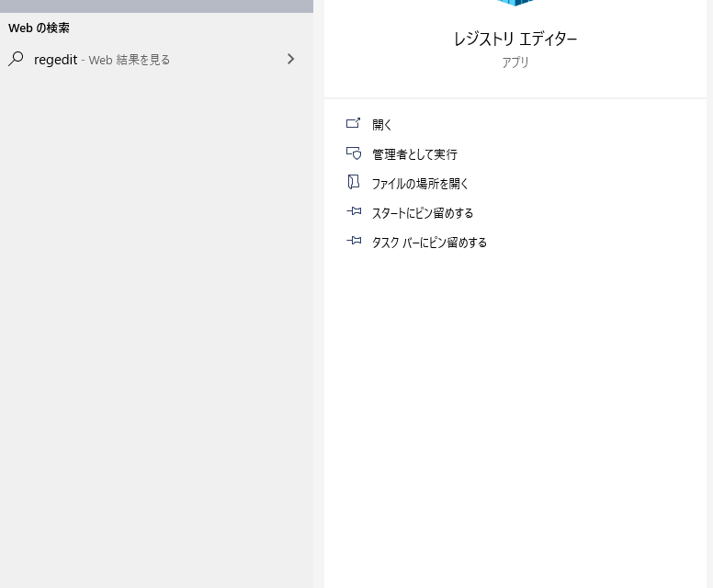Open レジストリ エディター via 開く
Viewport: 713px width, 588px height.
(381, 125)
